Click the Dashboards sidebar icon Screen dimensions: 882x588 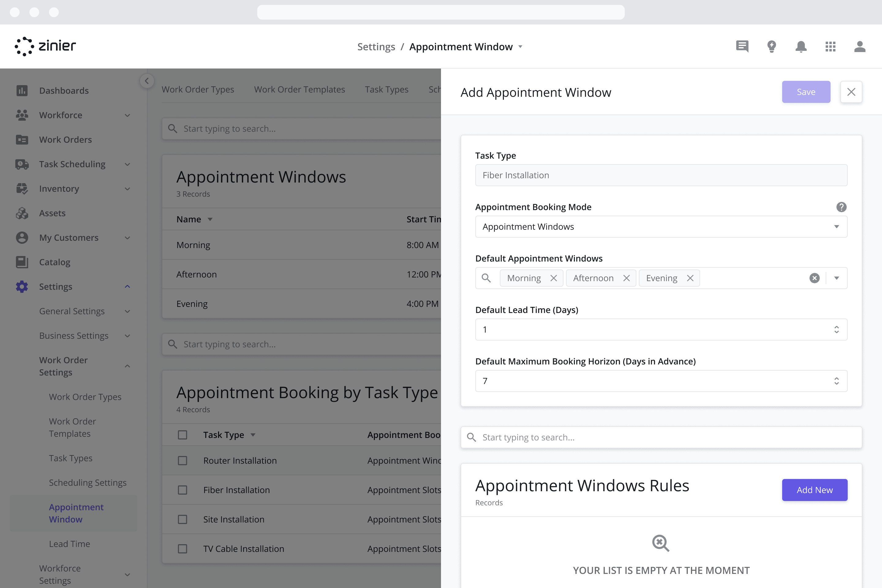pyautogui.click(x=22, y=90)
